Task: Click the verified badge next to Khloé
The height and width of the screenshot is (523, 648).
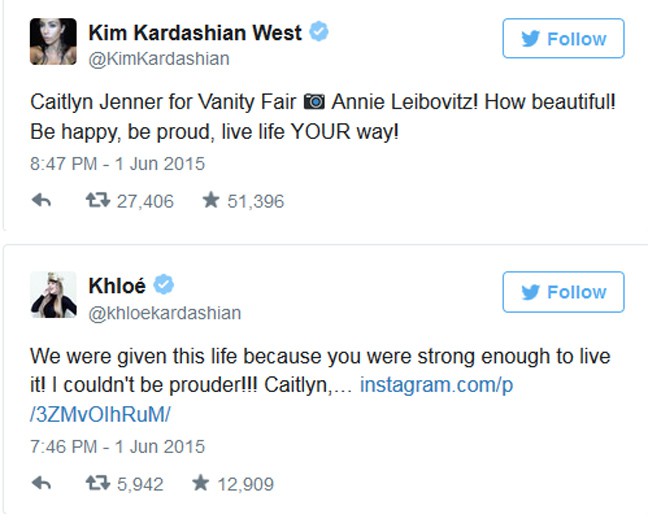Action: 163,285
